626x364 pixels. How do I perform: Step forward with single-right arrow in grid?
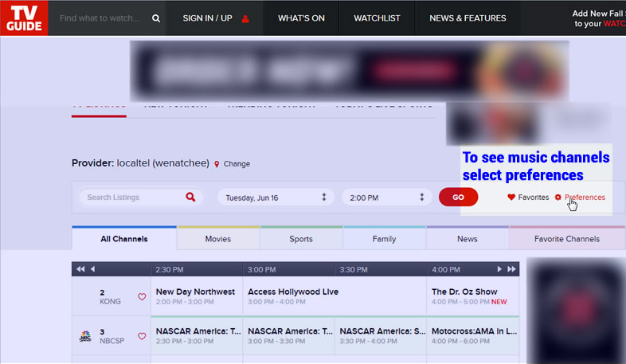(x=499, y=269)
